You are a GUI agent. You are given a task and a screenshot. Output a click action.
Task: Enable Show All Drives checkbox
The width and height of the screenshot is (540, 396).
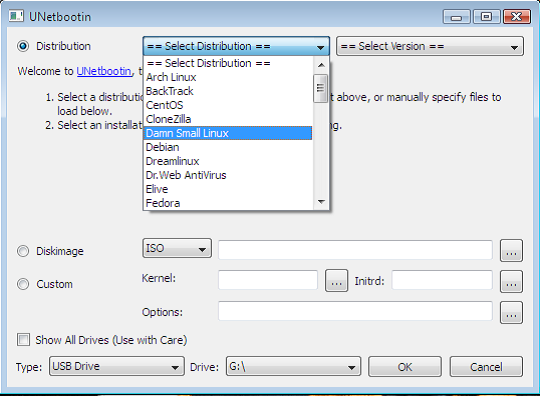click(x=23, y=340)
